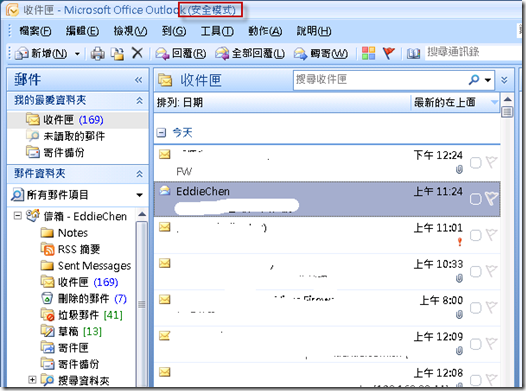Click high-importance mark on 上午 11:01 message
This screenshot has height=391, width=526.
(x=460, y=242)
